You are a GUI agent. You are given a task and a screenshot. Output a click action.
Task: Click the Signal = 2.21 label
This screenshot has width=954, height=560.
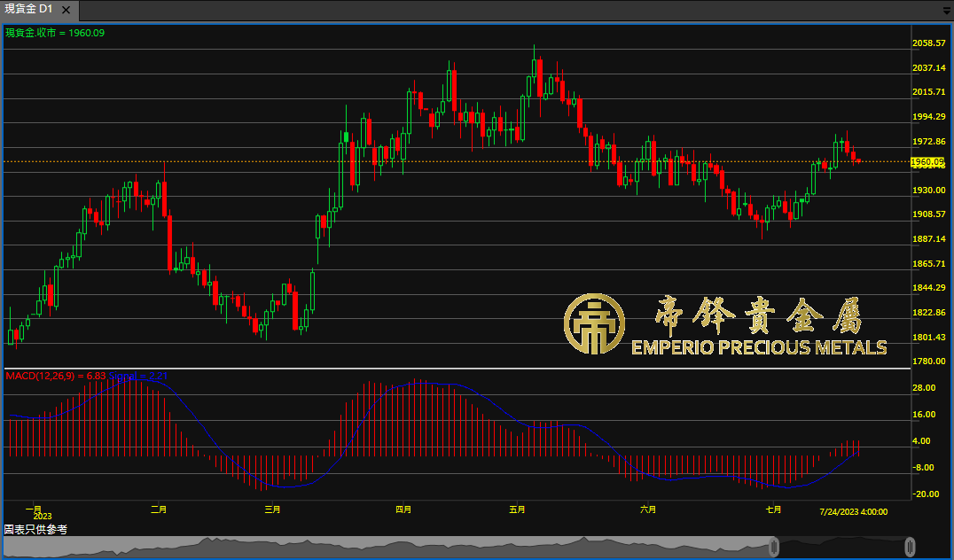138,376
